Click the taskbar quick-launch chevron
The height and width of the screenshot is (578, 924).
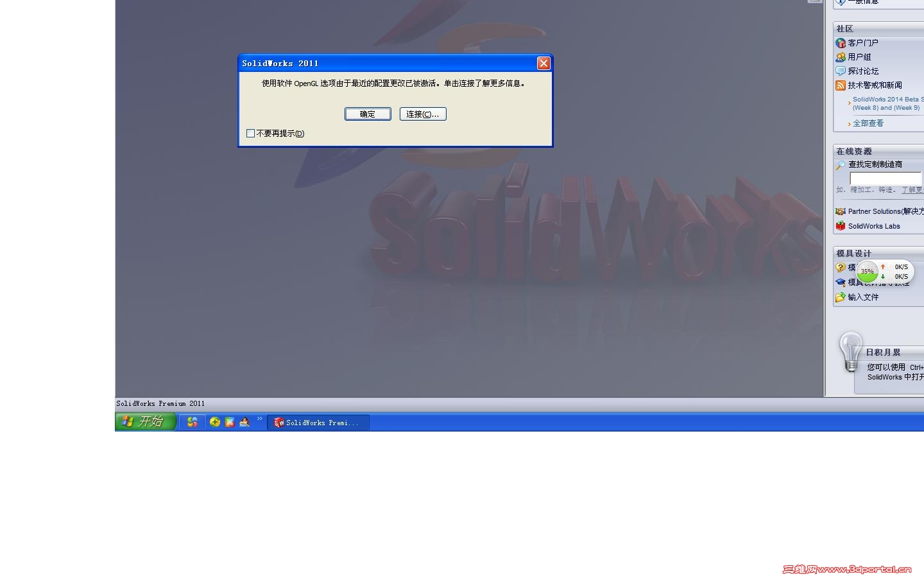click(x=259, y=418)
